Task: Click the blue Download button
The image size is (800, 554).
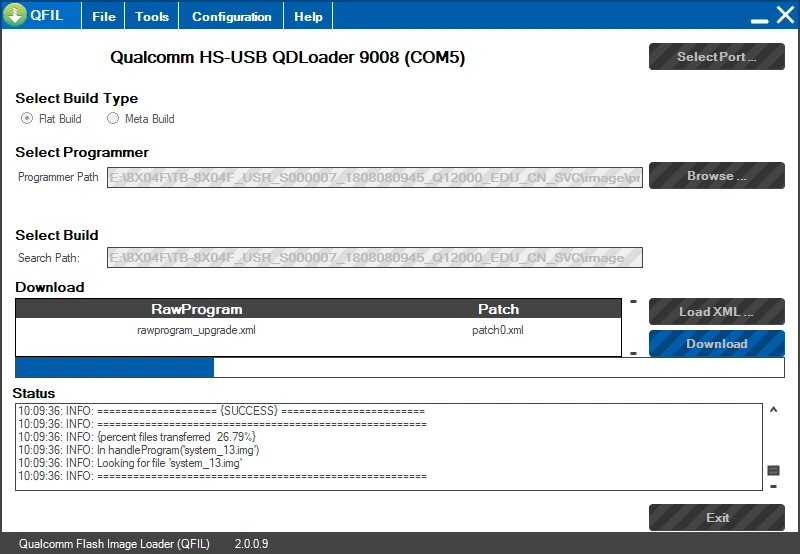Action: pyautogui.click(x=716, y=344)
